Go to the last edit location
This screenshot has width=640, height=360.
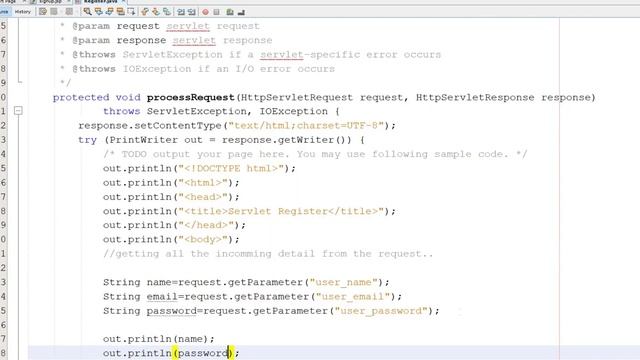(43, 12)
